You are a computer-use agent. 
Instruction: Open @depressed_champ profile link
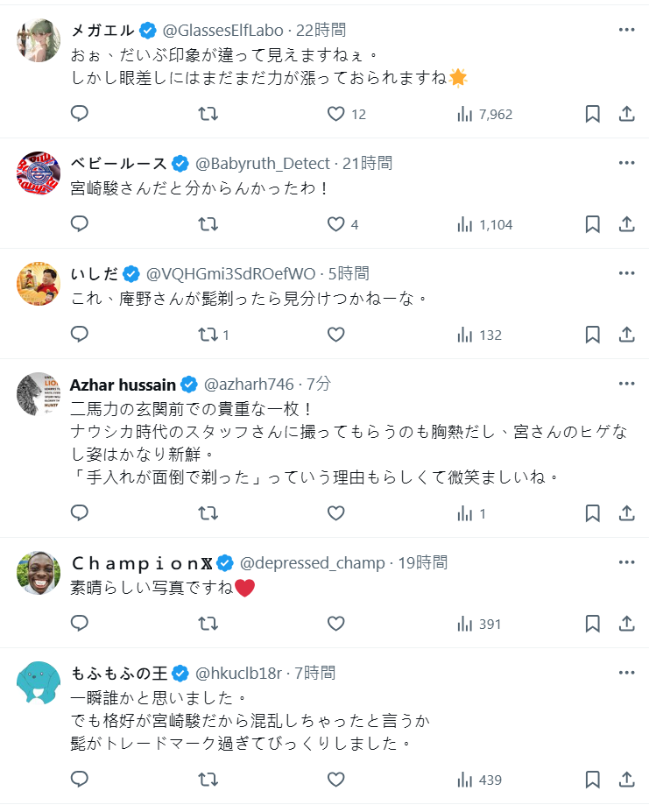pyautogui.click(x=314, y=562)
